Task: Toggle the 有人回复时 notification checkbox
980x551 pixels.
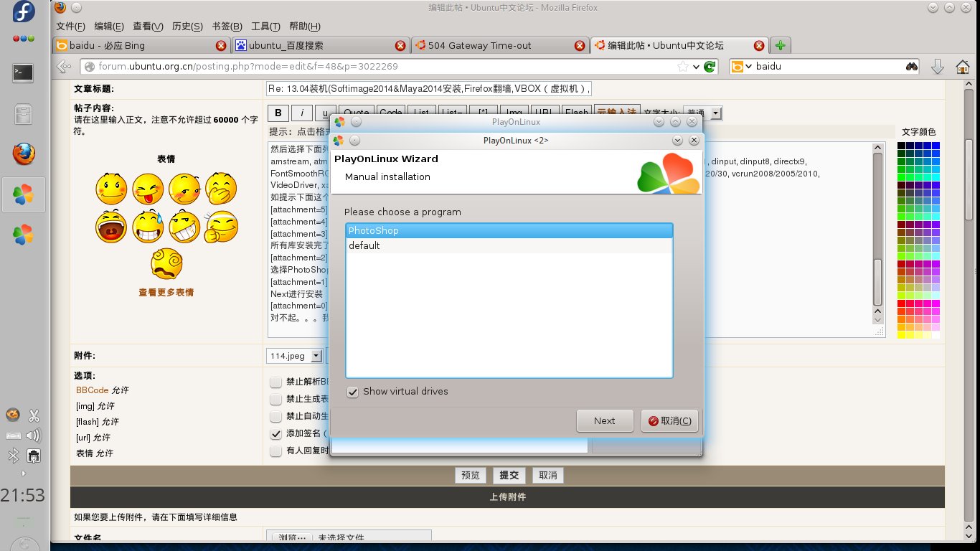Action: [x=275, y=451]
